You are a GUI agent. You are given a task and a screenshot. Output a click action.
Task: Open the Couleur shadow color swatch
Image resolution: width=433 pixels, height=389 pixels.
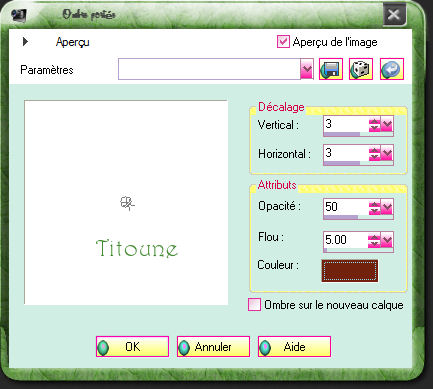(350, 271)
